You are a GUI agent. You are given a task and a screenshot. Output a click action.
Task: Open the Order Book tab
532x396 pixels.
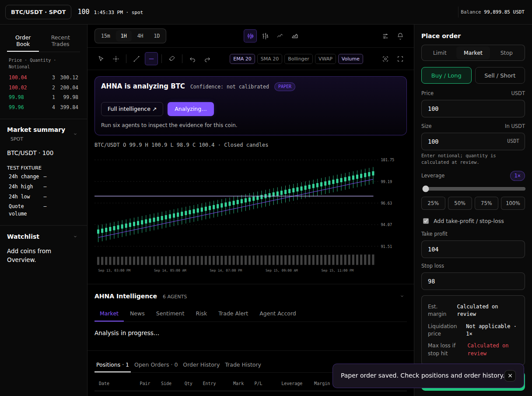click(x=23, y=41)
